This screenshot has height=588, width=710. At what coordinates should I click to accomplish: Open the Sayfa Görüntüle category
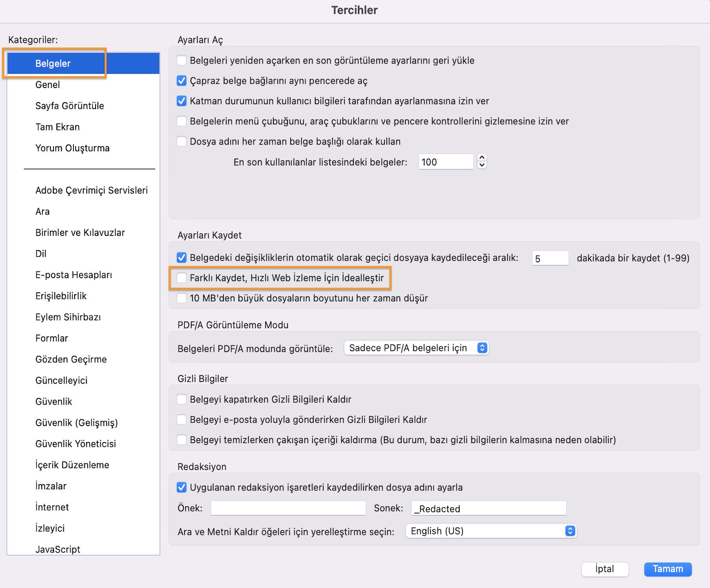pyautogui.click(x=70, y=106)
